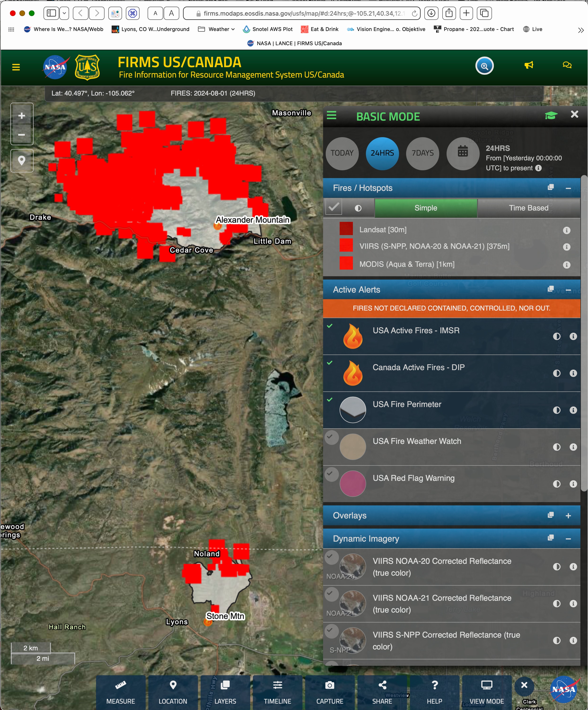588x710 pixels.
Task: Open the LAYERS panel button
Action: point(225,692)
